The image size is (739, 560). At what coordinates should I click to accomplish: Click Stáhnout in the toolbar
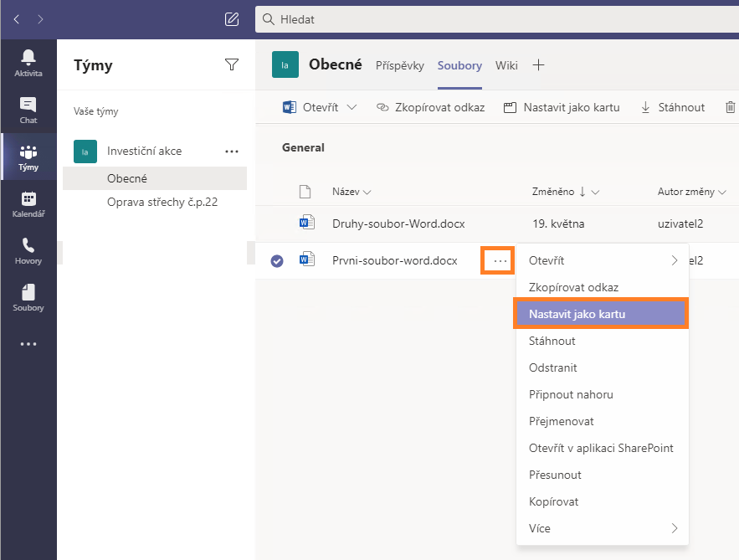click(673, 107)
